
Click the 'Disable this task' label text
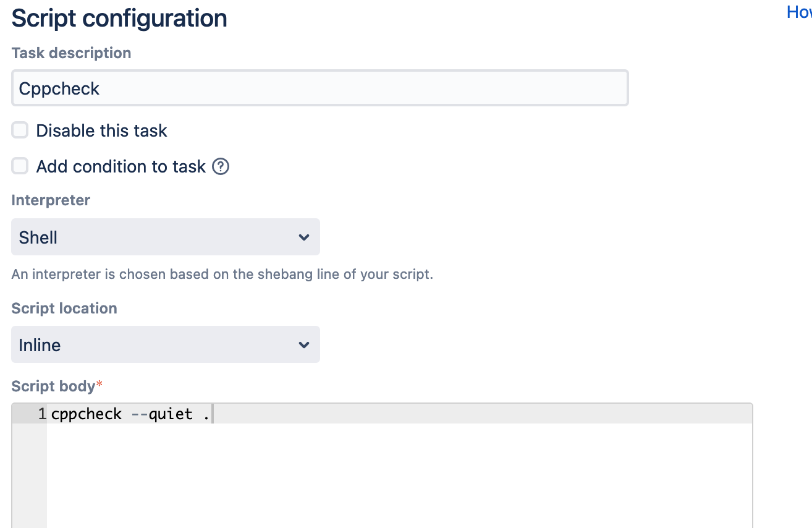coord(102,131)
